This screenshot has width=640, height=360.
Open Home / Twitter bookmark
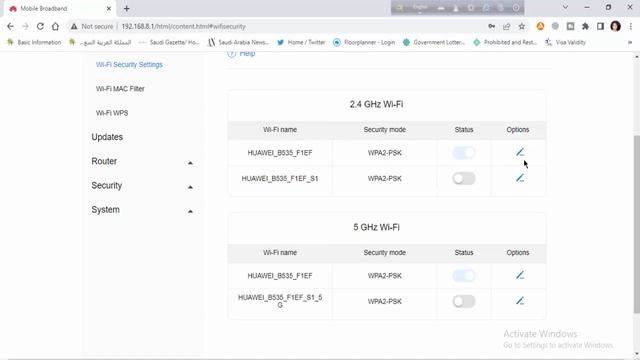click(301, 42)
